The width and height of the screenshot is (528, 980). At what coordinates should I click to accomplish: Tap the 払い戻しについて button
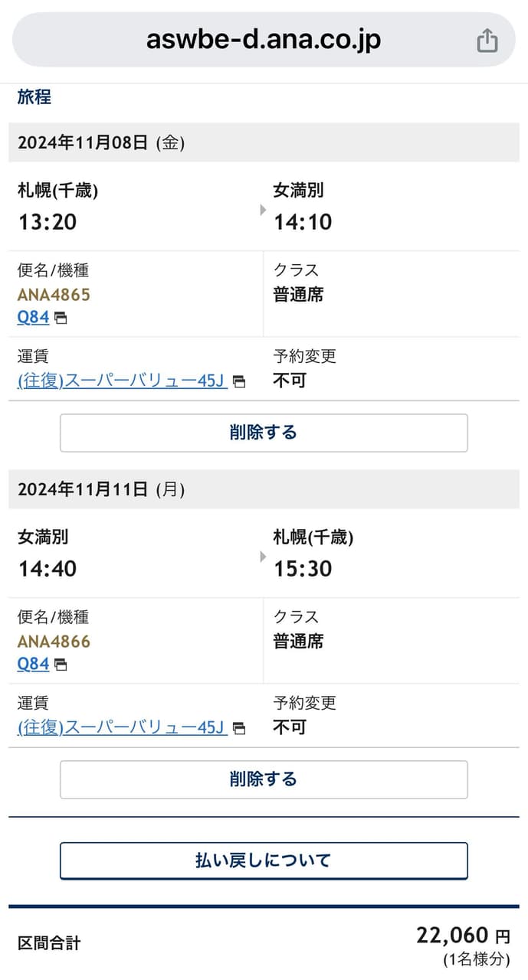point(264,861)
